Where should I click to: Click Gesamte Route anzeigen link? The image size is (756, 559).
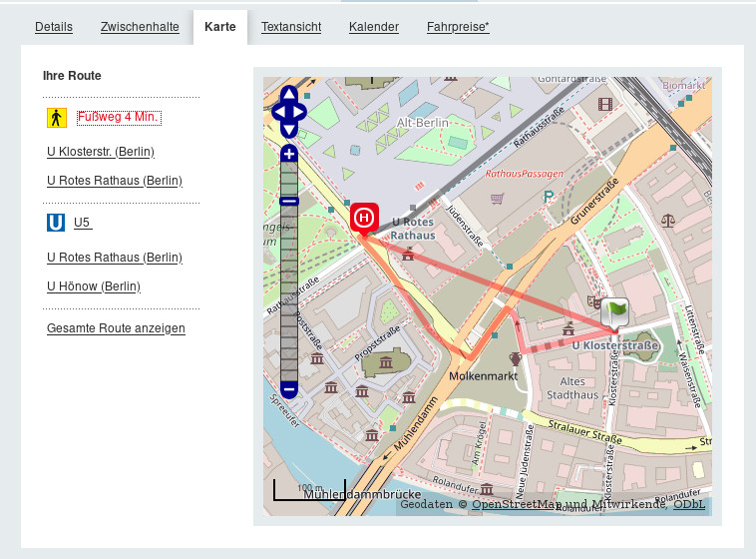pos(117,328)
